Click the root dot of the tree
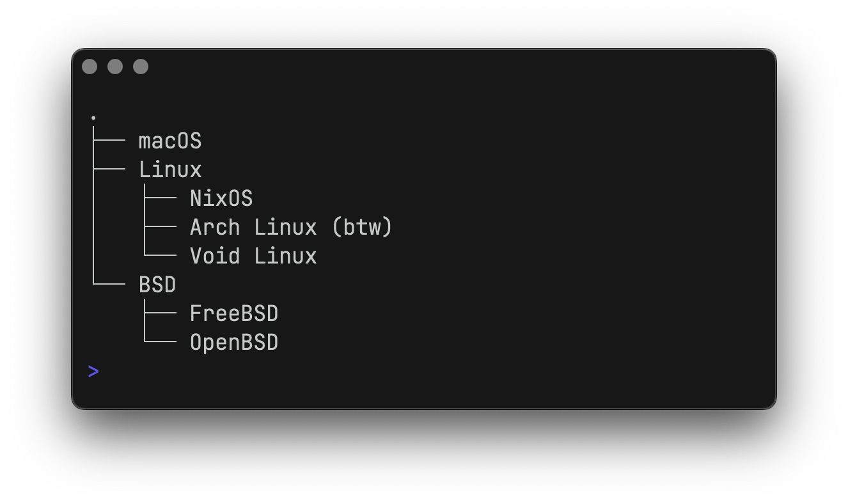This screenshot has height=504, width=848. tap(94, 118)
